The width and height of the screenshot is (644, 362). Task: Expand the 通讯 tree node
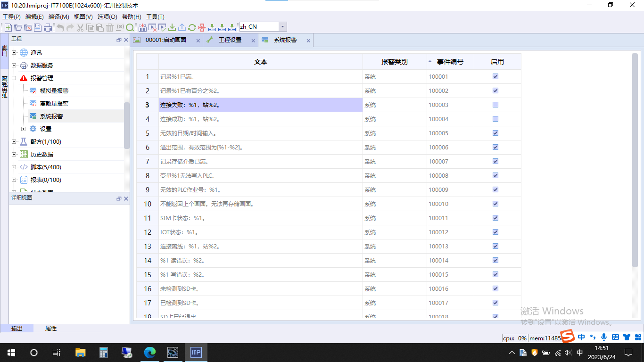[14, 52]
